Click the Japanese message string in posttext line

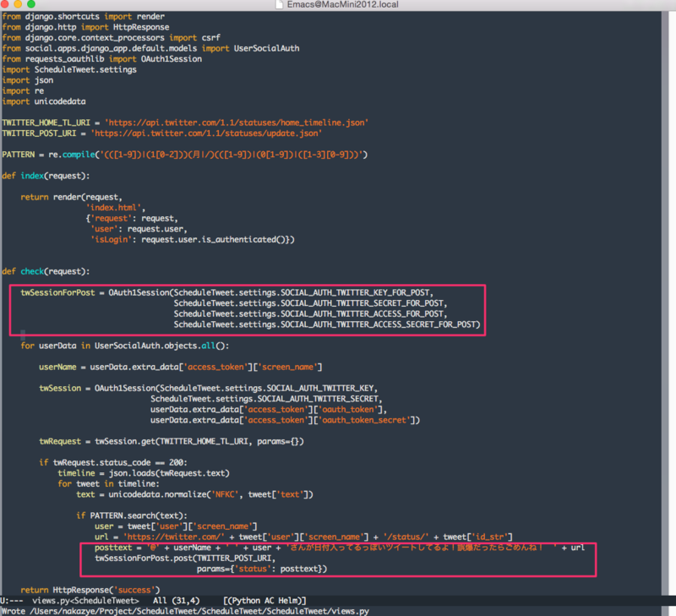pyautogui.click(x=421, y=548)
